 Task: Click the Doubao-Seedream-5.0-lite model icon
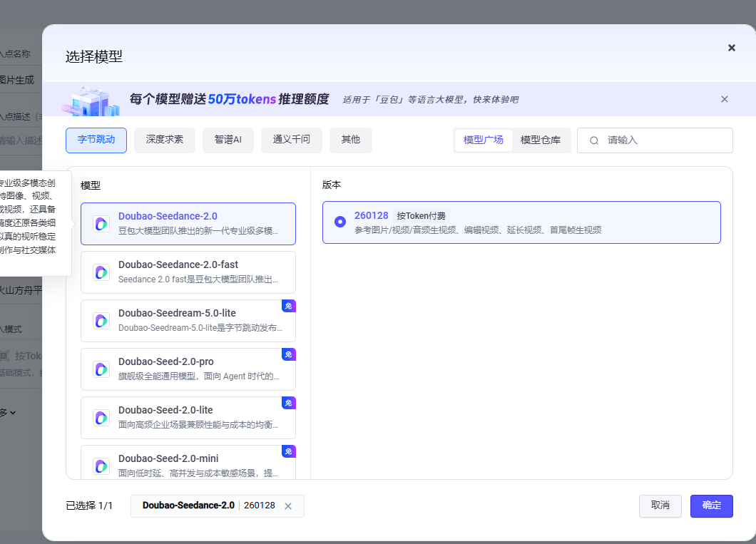coord(101,321)
